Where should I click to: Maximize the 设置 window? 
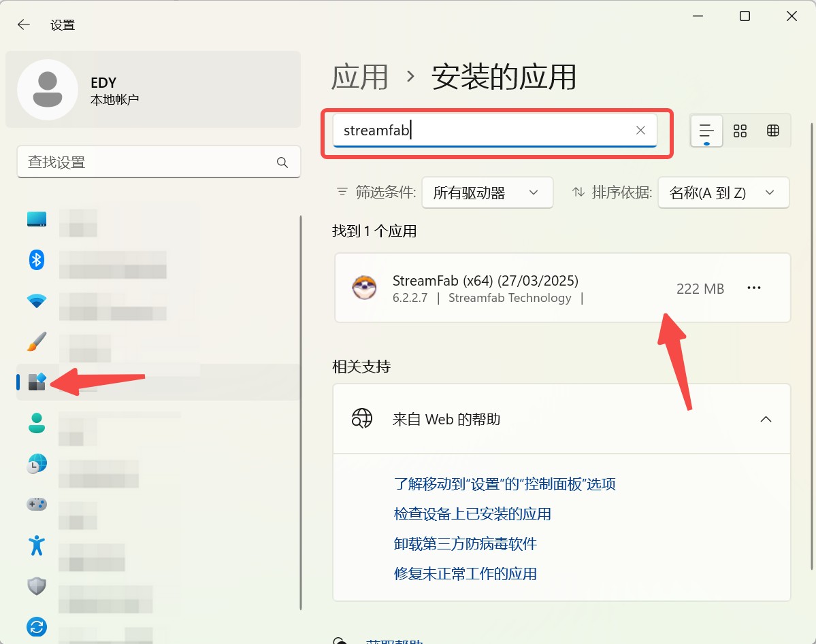pyautogui.click(x=745, y=16)
